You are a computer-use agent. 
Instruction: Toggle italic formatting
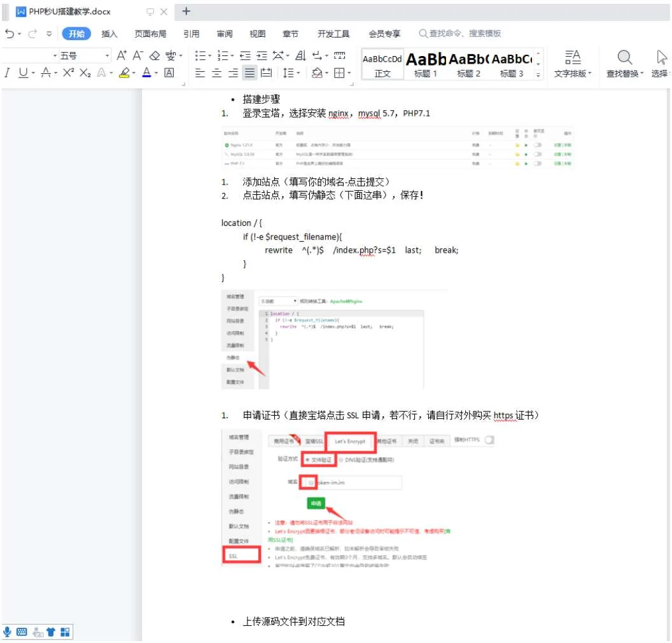click(7, 73)
